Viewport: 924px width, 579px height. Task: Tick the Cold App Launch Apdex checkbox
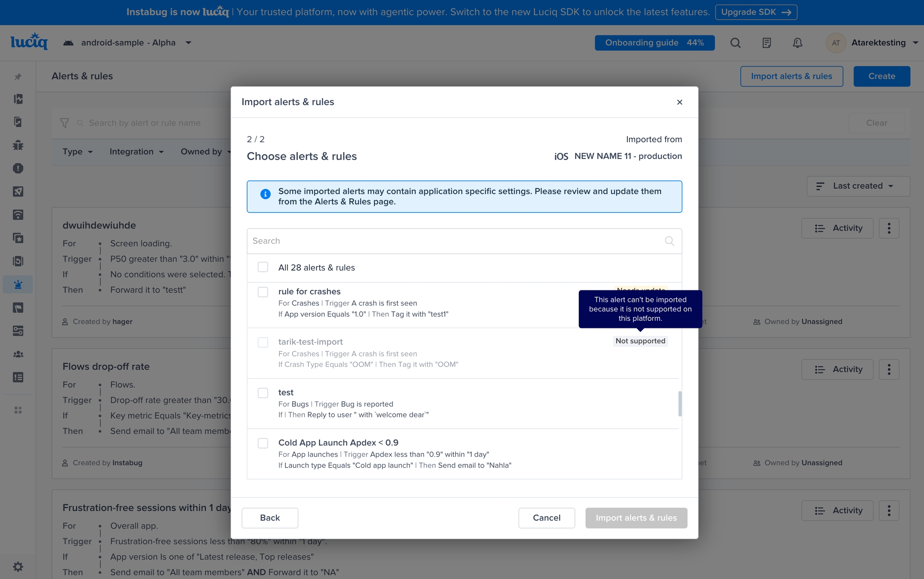click(x=263, y=443)
